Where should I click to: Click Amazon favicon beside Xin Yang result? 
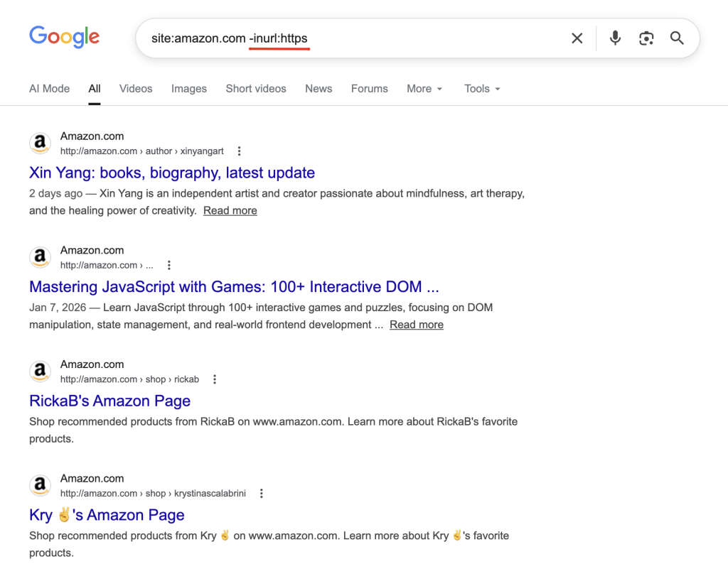click(x=41, y=143)
